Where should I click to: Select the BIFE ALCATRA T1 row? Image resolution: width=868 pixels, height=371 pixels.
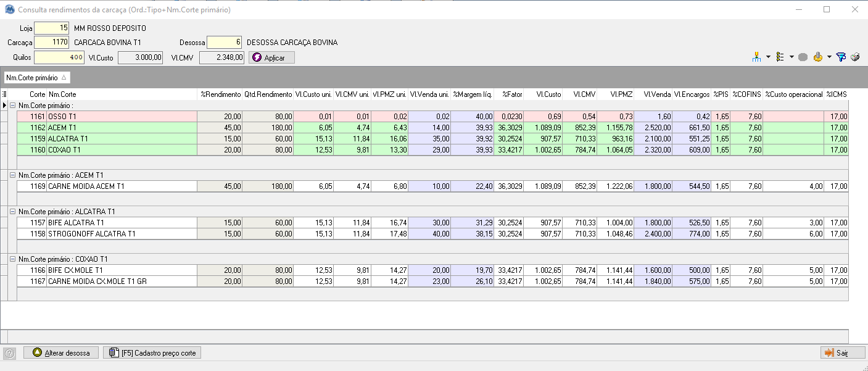pyautogui.click(x=432, y=223)
